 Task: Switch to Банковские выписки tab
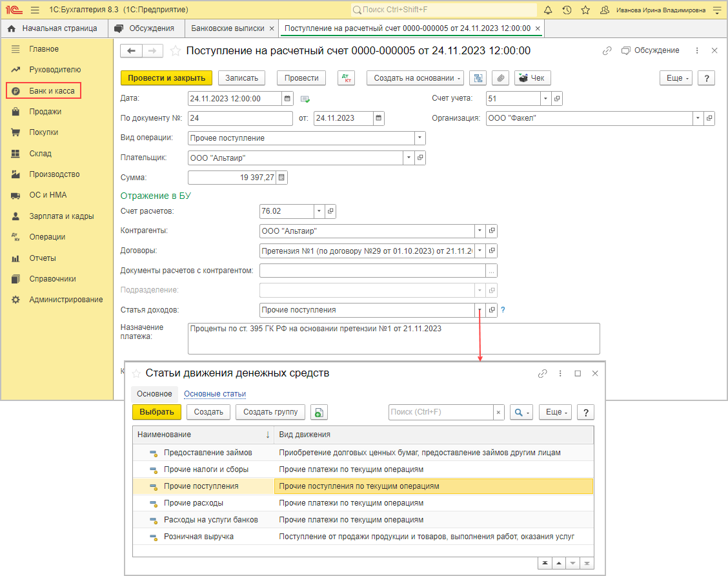[x=228, y=28]
